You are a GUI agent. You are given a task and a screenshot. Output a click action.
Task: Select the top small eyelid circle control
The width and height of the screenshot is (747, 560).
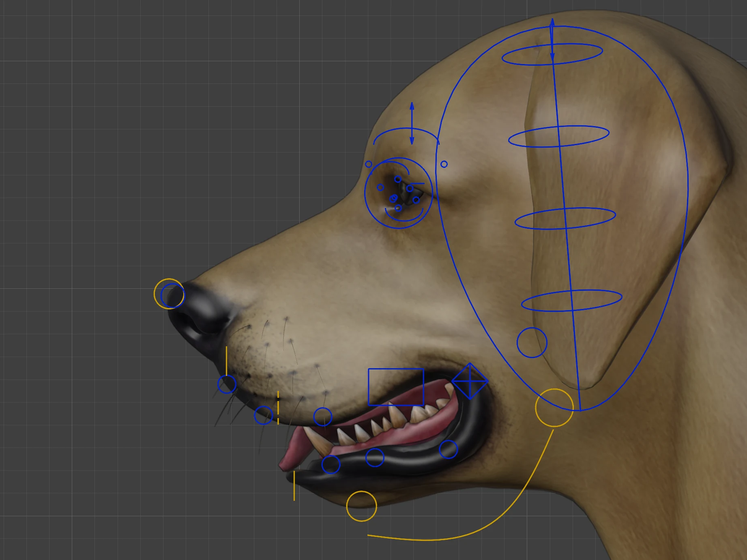tap(398, 179)
